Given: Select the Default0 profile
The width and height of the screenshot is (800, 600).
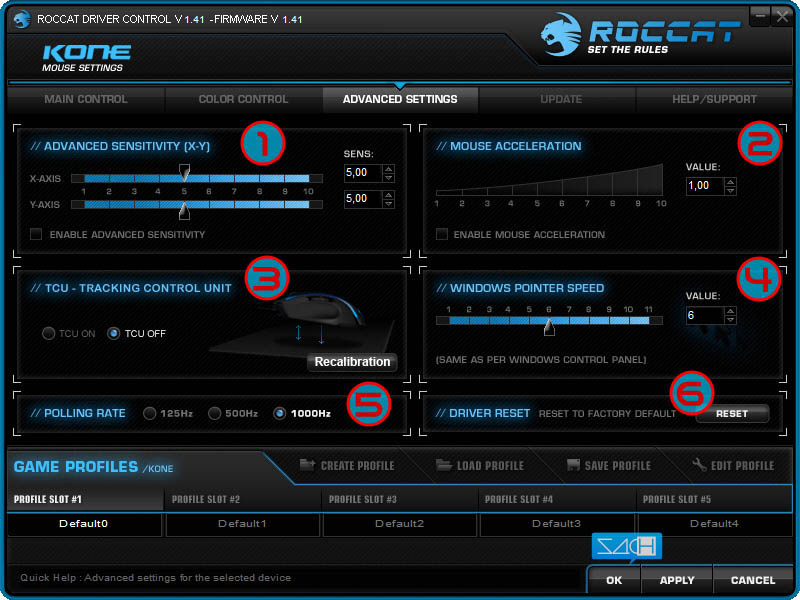Looking at the screenshot, I should tap(84, 524).
